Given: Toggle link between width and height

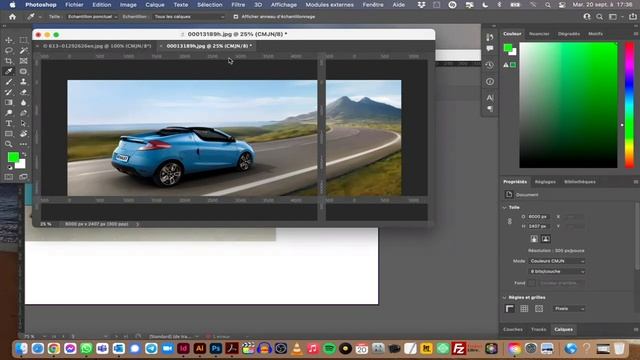Looking at the screenshot, I should tap(509, 221).
